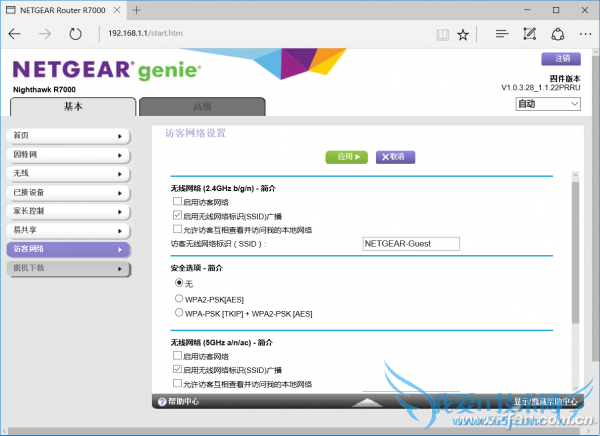
Task: Click arrow on 家长控制 menu item
Action: pyautogui.click(x=120, y=212)
